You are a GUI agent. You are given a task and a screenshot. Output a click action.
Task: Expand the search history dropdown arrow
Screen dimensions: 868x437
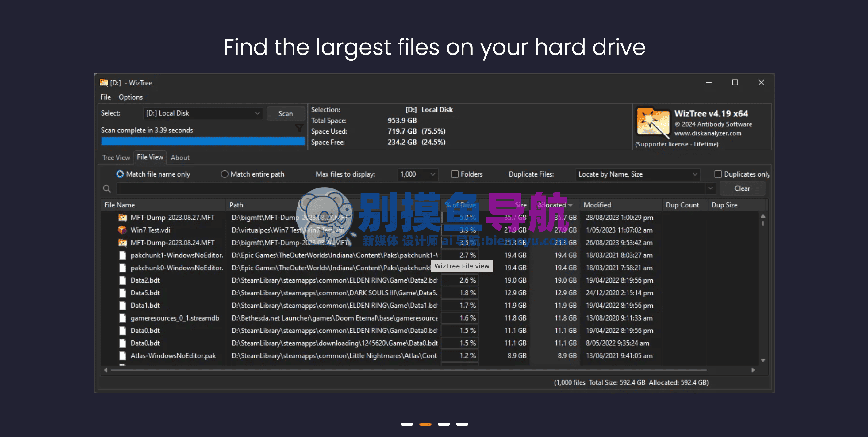click(x=710, y=188)
